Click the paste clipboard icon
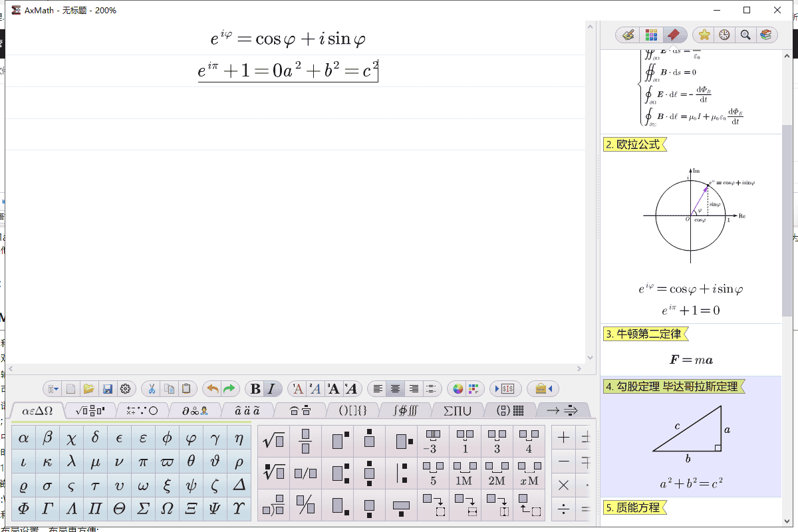This screenshot has height=532, width=798. pos(188,389)
